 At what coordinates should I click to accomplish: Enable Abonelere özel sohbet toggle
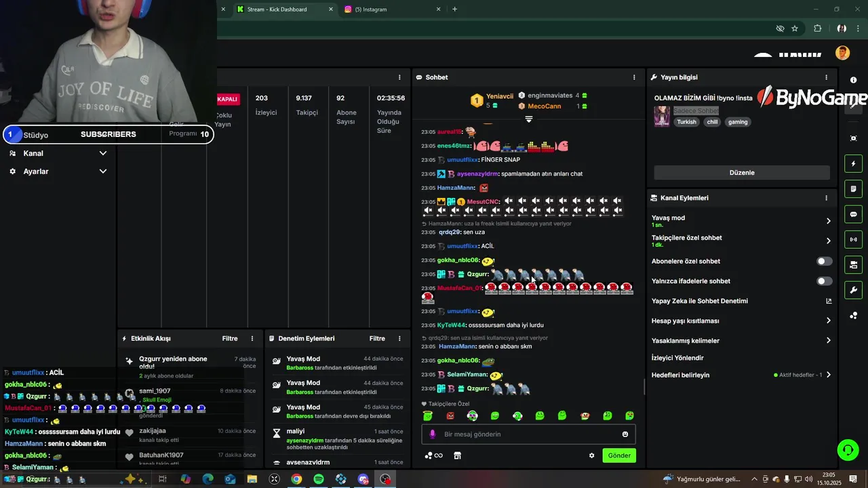(824, 261)
